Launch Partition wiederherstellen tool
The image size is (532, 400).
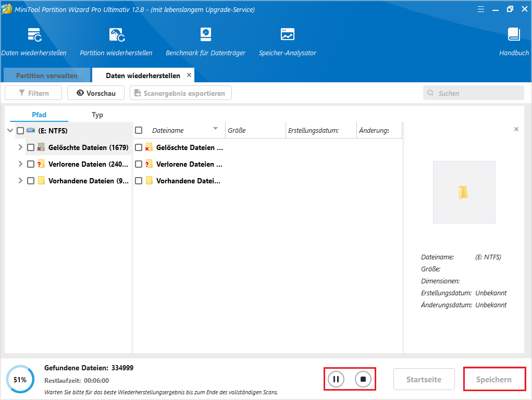click(117, 35)
